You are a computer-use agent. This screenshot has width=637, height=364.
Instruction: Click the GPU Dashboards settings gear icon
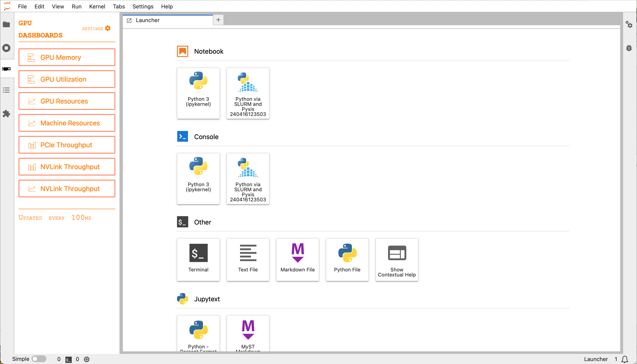108,28
